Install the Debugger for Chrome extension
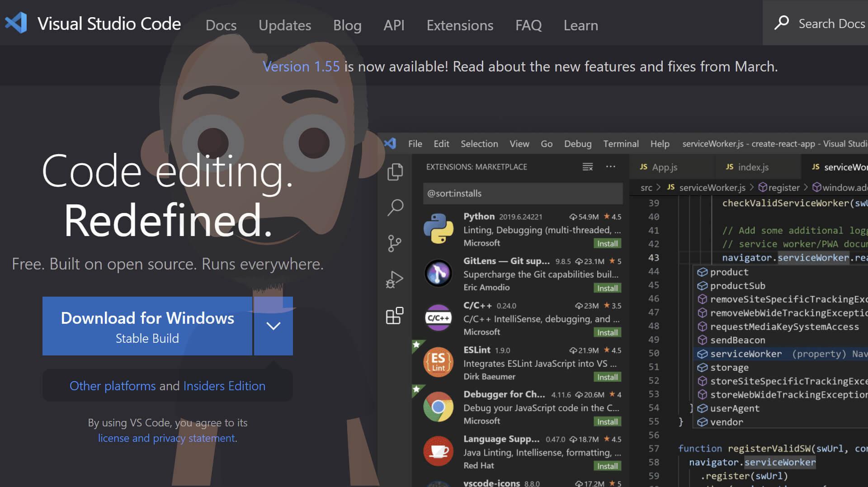 (x=607, y=421)
